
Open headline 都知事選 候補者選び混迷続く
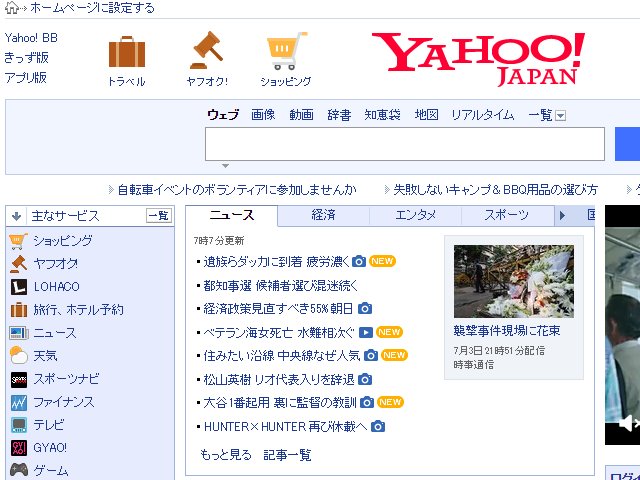(x=280, y=286)
